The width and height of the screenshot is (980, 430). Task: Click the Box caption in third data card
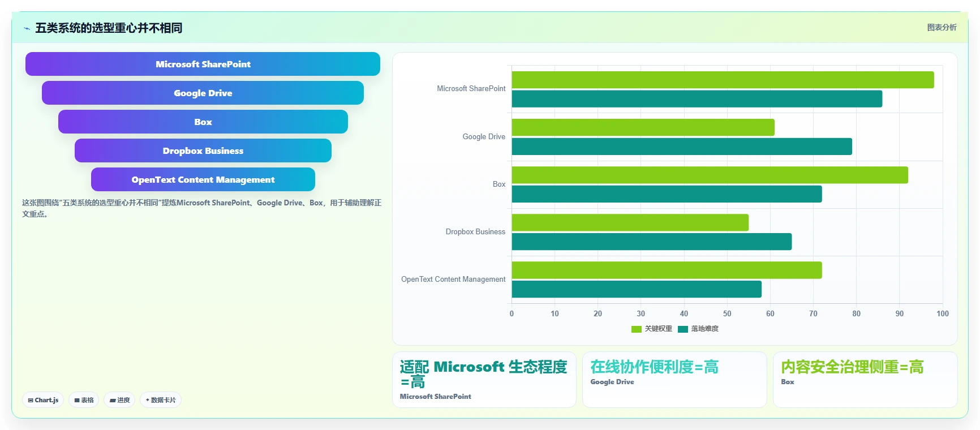(x=788, y=382)
